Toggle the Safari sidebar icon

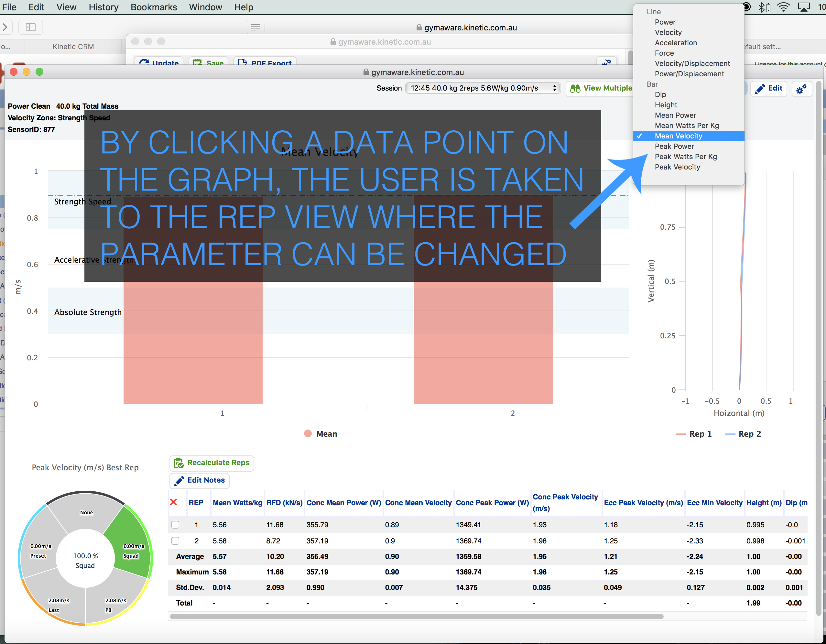click(30, 27)
